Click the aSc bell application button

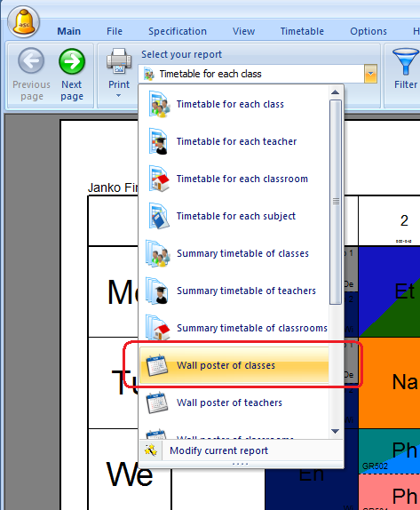coord(23,22)
